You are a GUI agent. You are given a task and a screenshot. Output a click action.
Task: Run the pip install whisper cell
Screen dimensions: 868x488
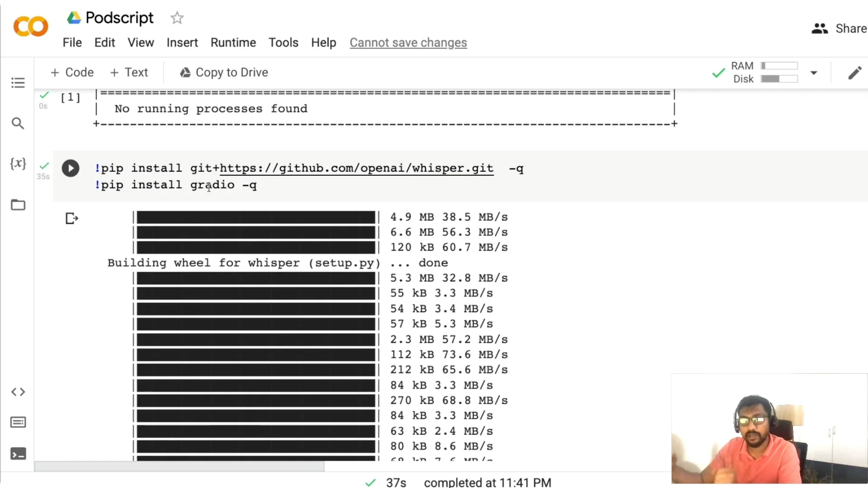(71, 168)
